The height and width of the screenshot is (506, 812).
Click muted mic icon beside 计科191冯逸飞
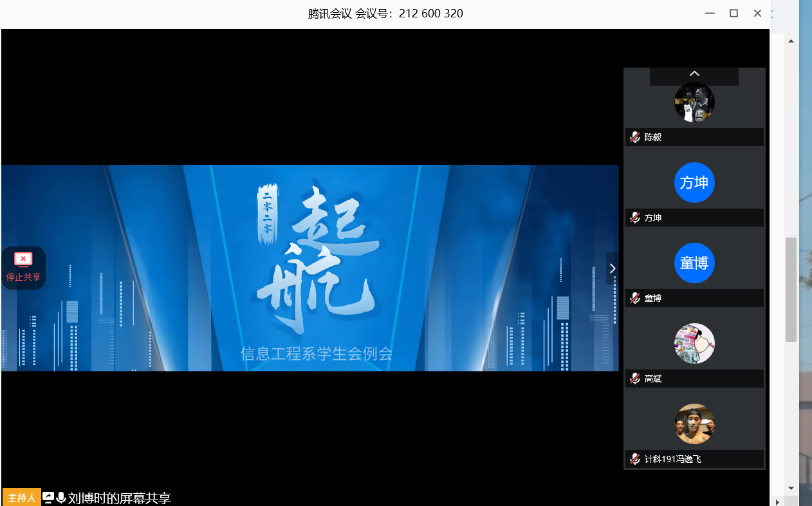(x=635, y=459)
